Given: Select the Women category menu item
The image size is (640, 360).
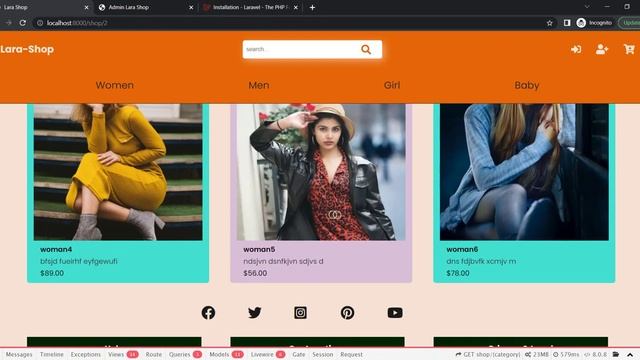Looking at the screenshot, I should [x=115, y=85].
